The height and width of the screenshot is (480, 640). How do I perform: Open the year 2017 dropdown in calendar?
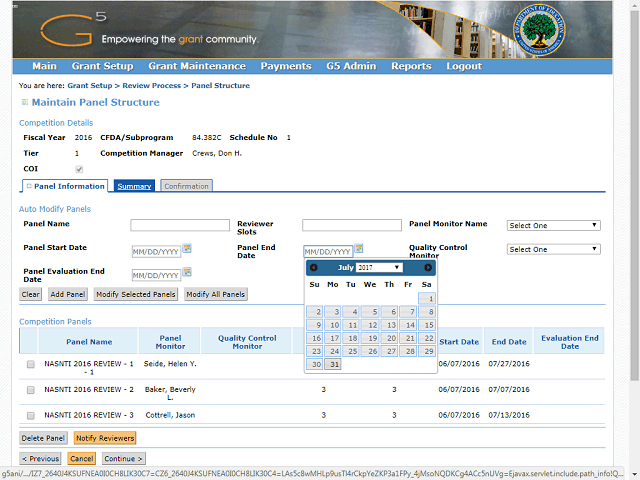coord(379,267)
